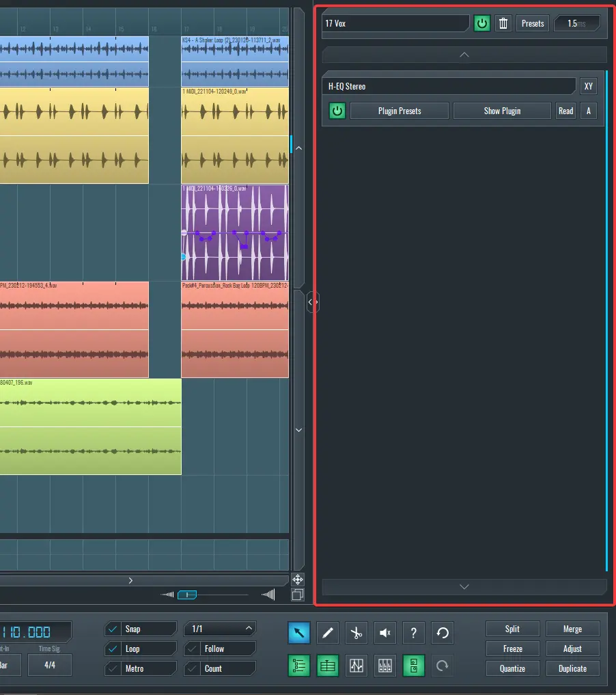Delete the 17 Vox rack with trash icon
The width and height of the screenshot is (616, 695).
pyautogui.click(x=503, y=23)
